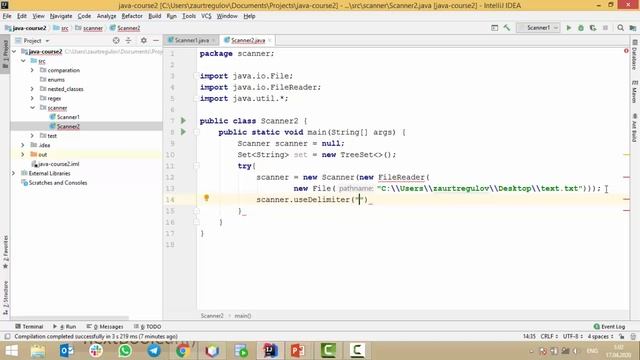This screenshot has width=640, height=360.
Task: Open the TODO tool window
Action: tap(148, 327)
